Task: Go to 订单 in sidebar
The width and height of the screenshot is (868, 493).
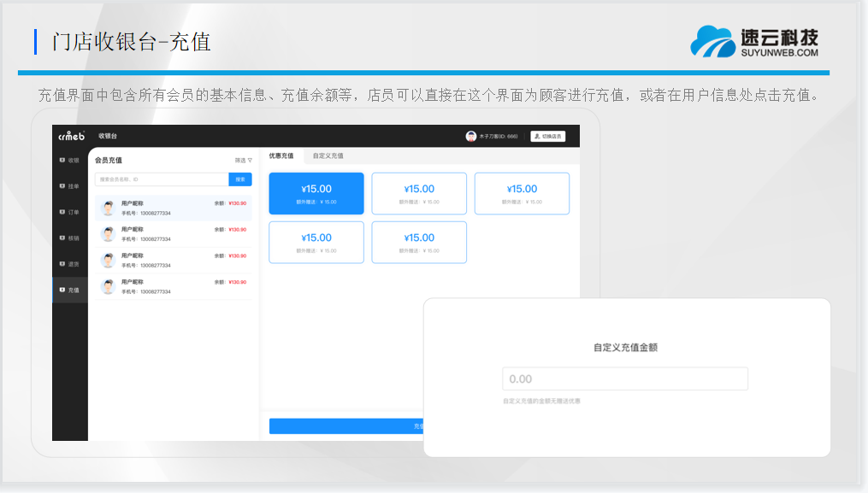Action: tap(69, 212)
